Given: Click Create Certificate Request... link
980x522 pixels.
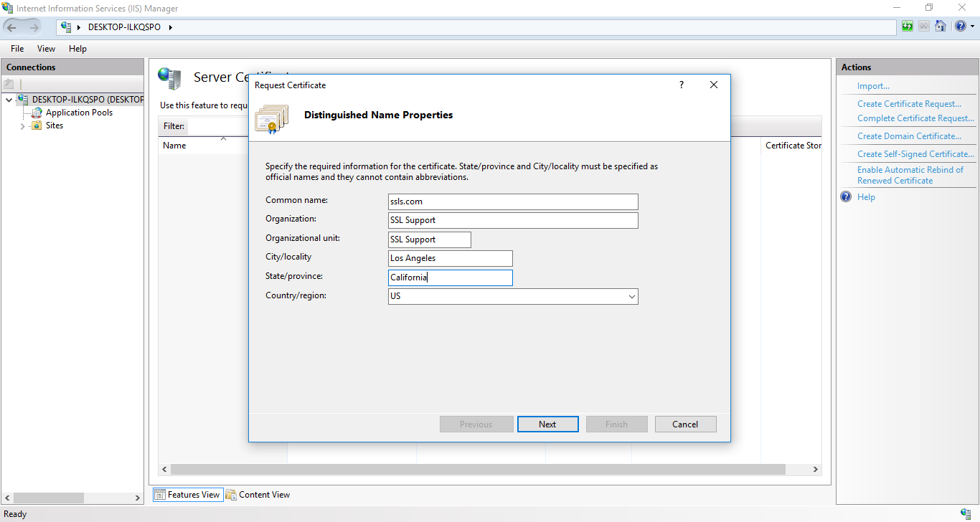Looking at the screenshot, I should 909,104.
